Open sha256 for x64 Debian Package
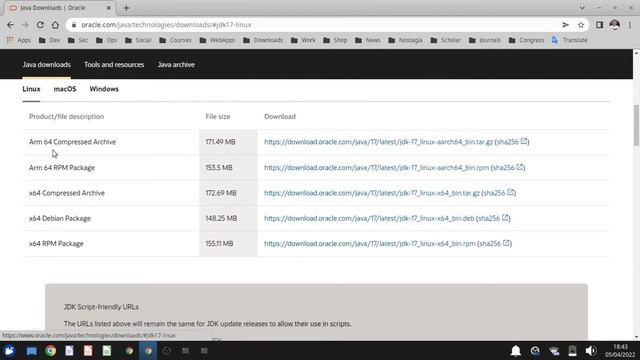 click(x=493, y=218)
